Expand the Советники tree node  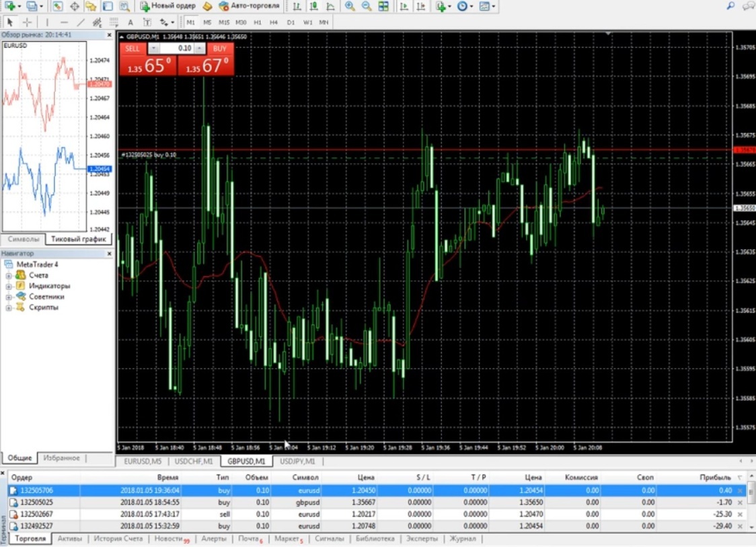coord(9,297)
